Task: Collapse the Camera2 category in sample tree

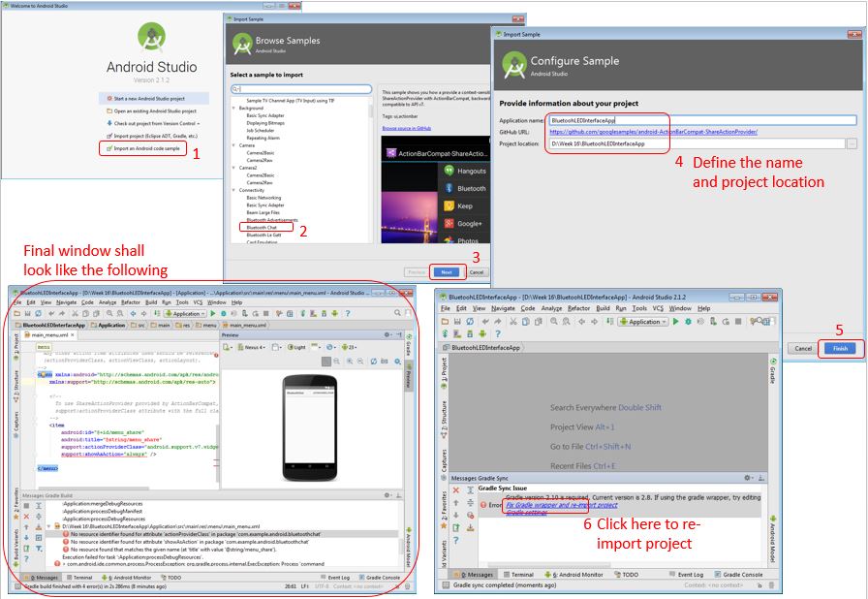Action: [234, 167]
